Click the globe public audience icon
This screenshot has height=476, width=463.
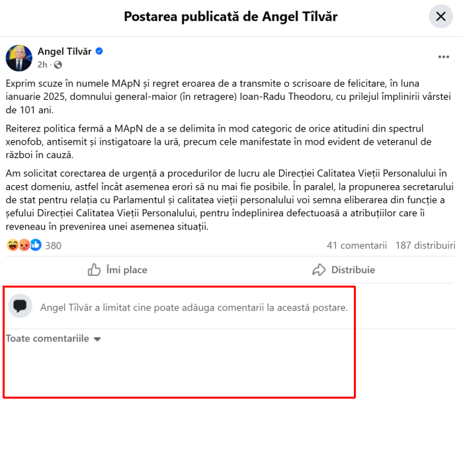(x=58, y=65)
